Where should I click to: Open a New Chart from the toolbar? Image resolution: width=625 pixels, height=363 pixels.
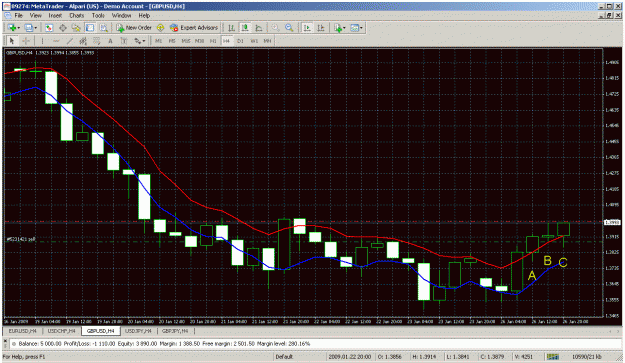coord(12,27)
